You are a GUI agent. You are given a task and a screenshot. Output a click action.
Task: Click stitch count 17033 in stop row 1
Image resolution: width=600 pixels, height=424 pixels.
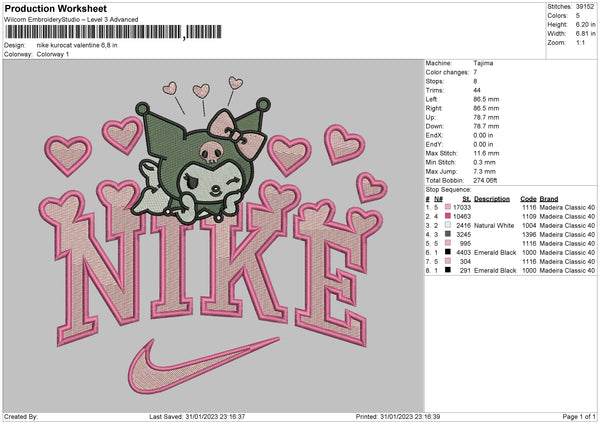462,207
